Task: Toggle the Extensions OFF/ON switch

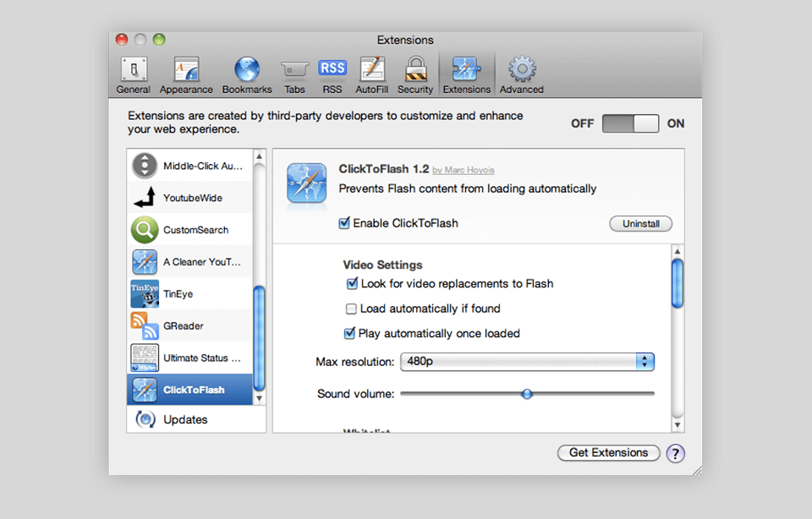Action: click(x=630, y=123)
